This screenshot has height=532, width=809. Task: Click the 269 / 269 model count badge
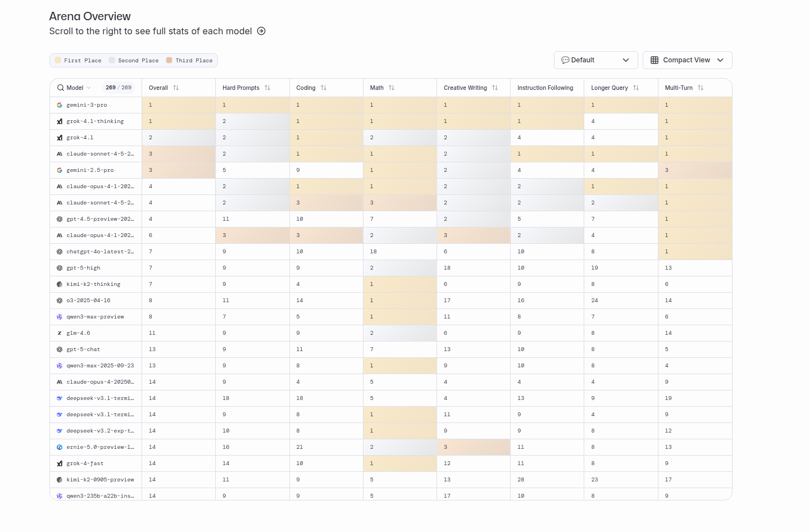119,88
